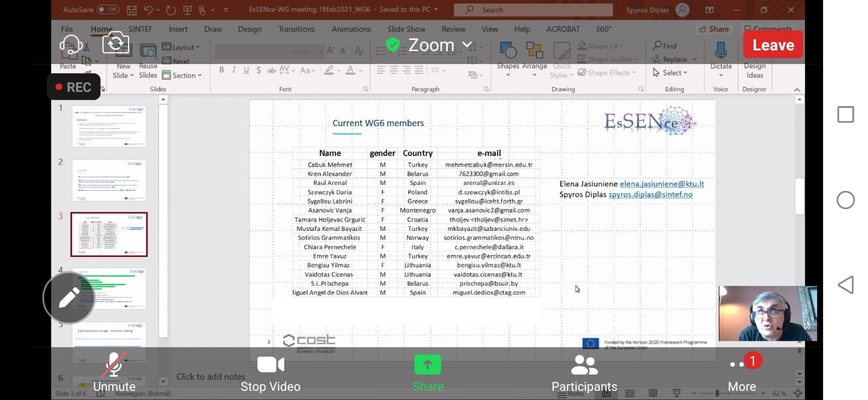Unmute the microphone
The width and height of the screenshot is (868, 400).
point(114,373)
